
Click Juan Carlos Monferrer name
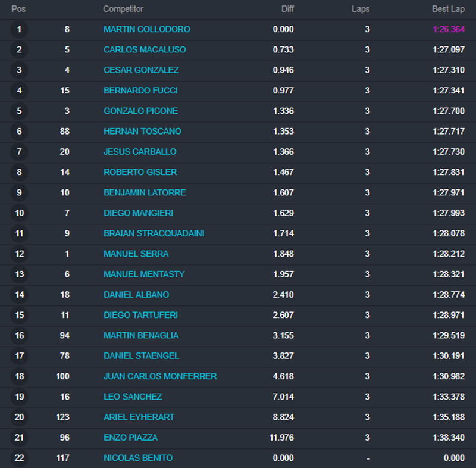[160, 376]
